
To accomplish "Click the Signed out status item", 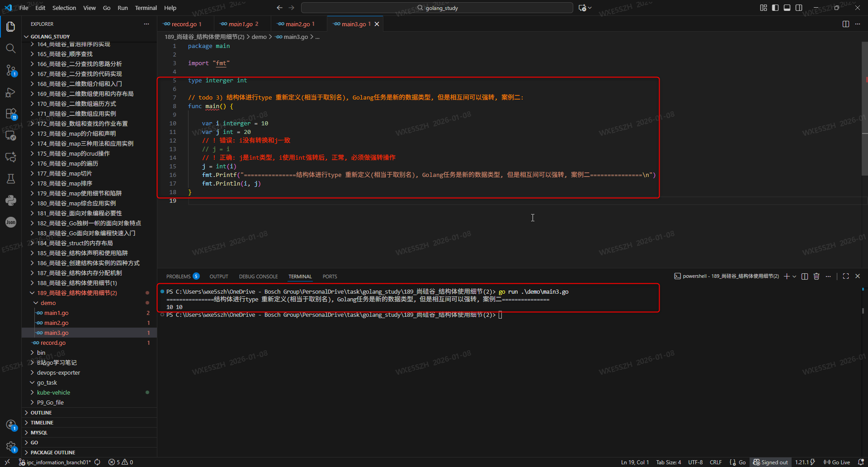I will tap(770, 462).
